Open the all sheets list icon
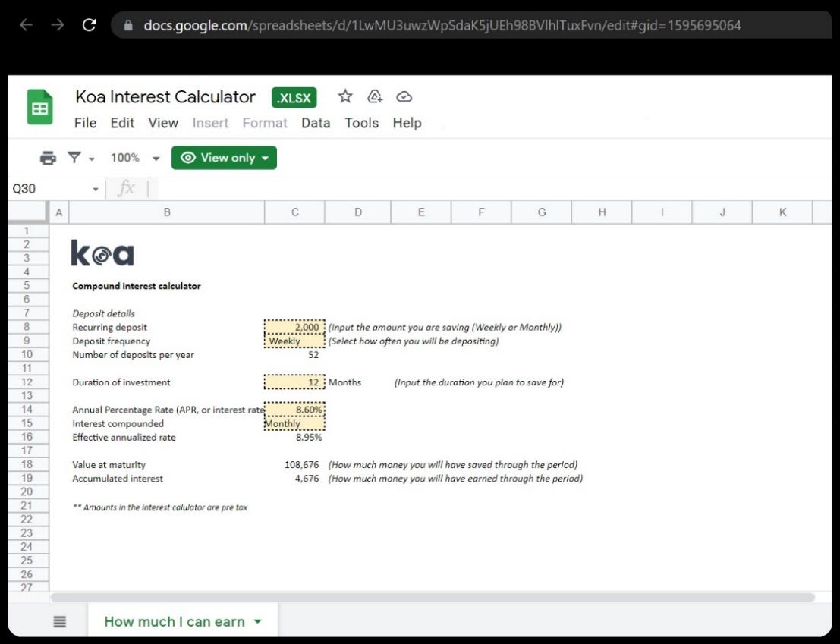Viewport: 840px width, 644px height. pos(60,621)
